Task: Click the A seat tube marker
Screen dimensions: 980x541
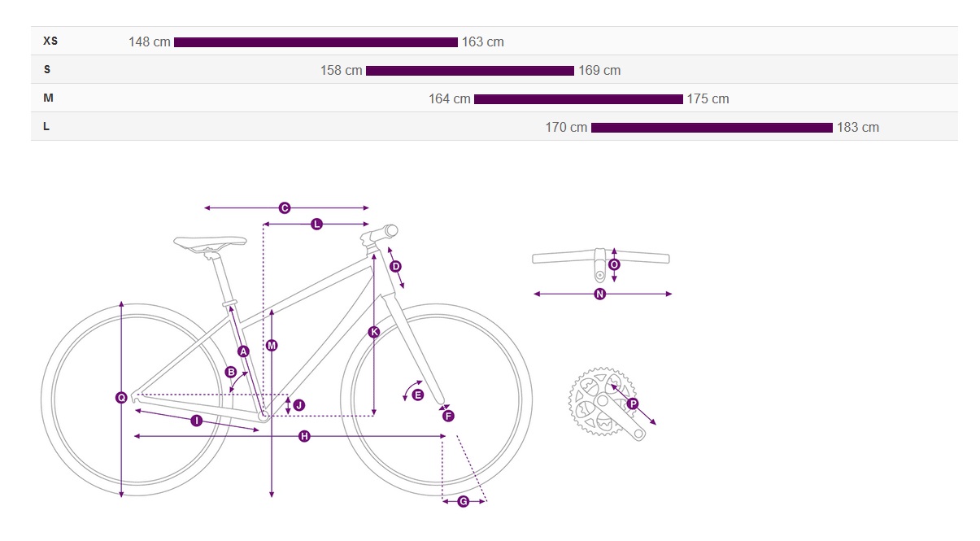Action: 242,351
